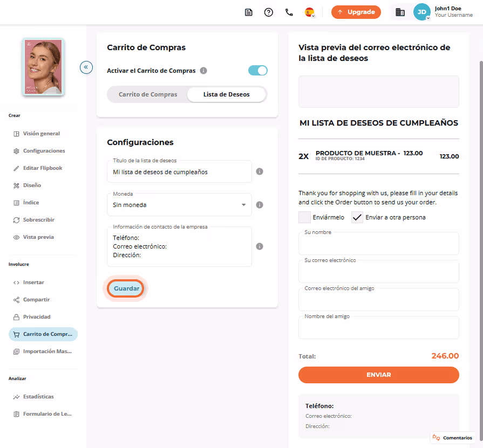Edit company contact information text area
483x448 pixels.
(x=179, y=246)
